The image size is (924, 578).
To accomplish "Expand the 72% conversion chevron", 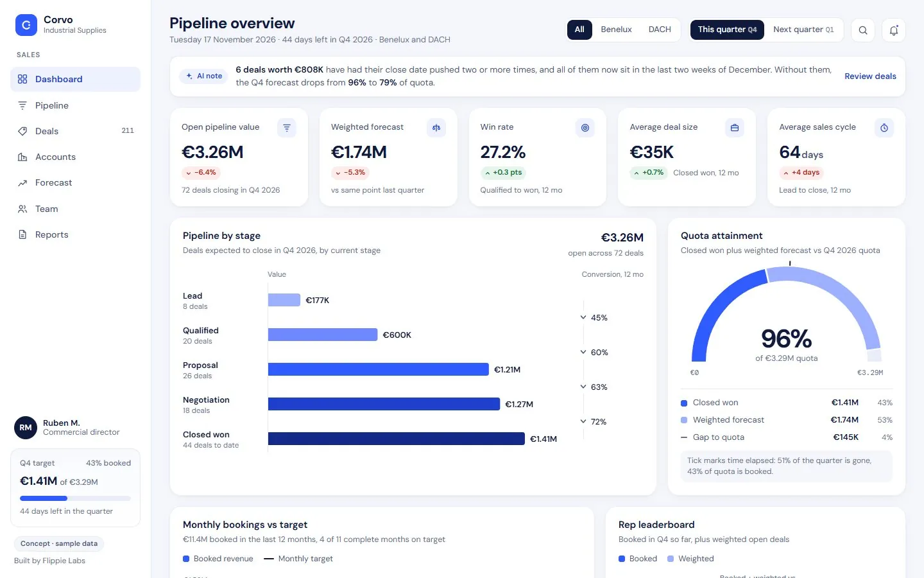I will [583, 421].
